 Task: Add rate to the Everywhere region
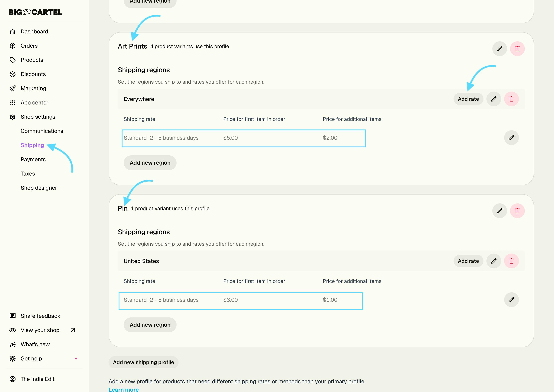(x=468, y=99)
